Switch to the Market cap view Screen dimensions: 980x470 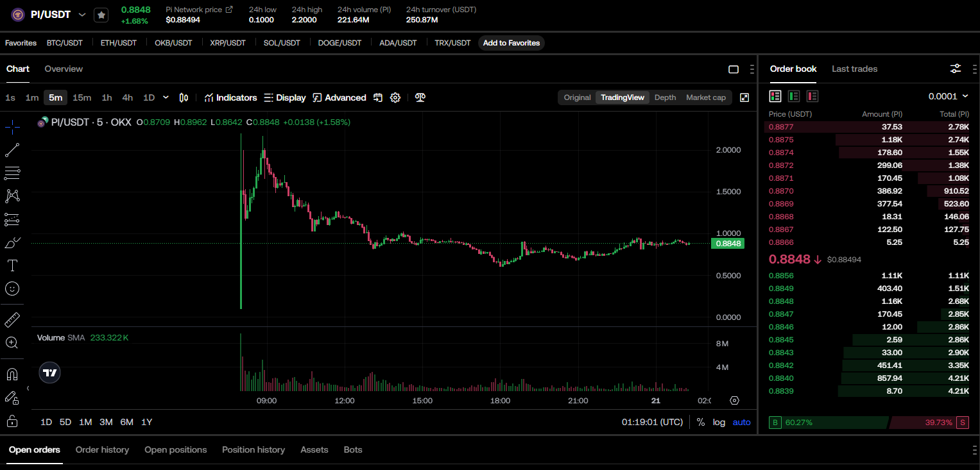point(706,97)
